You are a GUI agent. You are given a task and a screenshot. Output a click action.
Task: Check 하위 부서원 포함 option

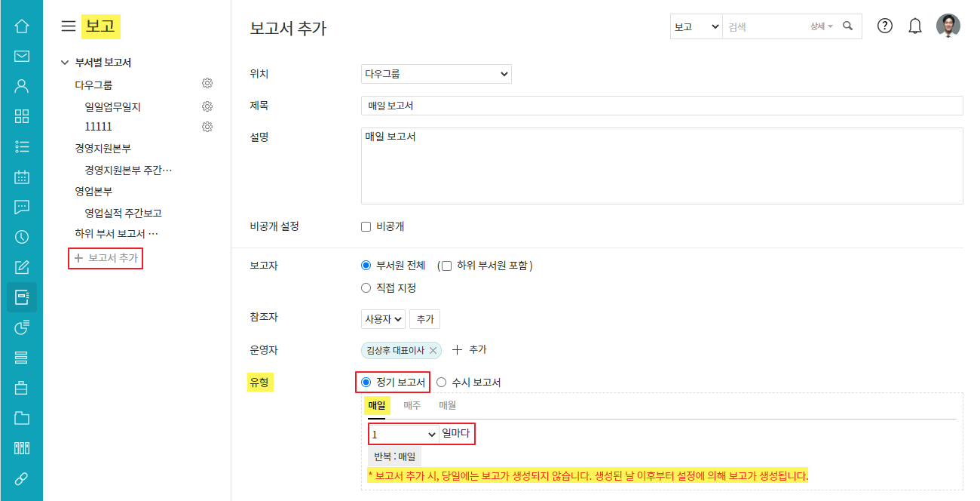point(447,266)
